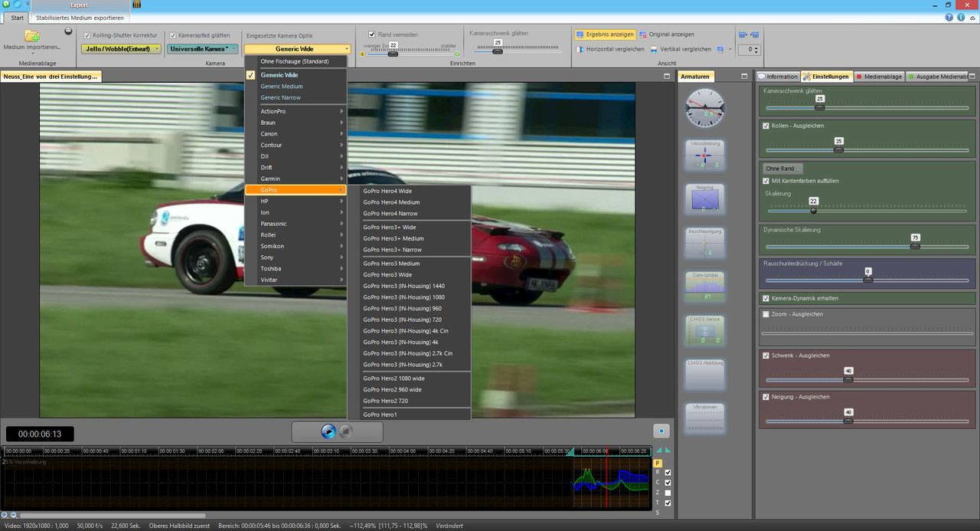Enable the Zoom - Ausgleichen checkbox
This screenshot has width=980, height=531.
coord(766,314)
